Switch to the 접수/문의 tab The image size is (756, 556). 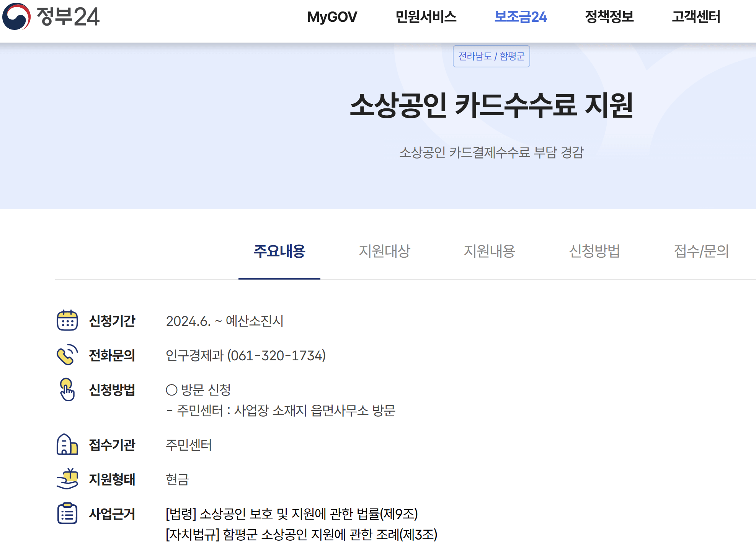click(702, 252)
